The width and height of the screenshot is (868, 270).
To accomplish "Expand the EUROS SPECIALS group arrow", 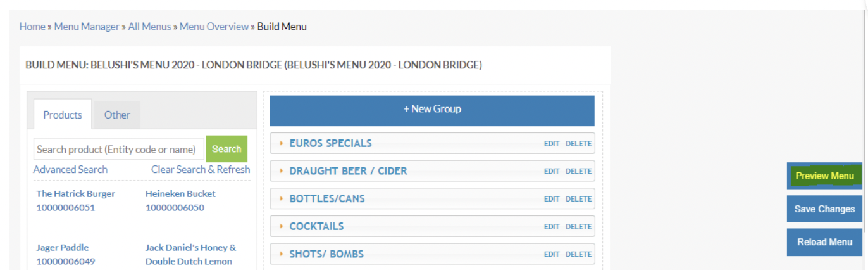I will (281, 143).
